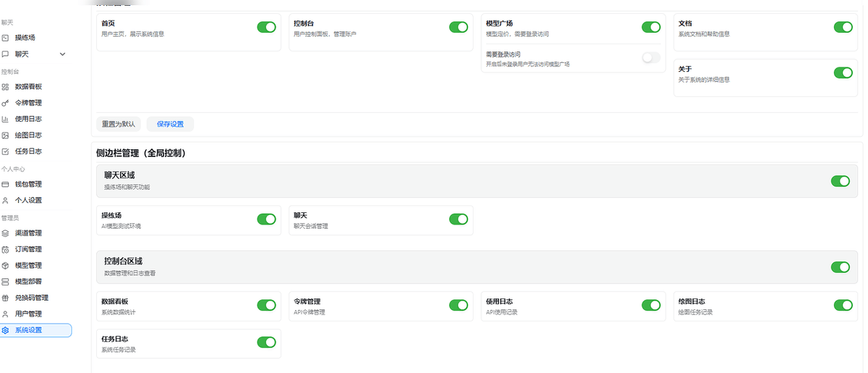Click the 保存设置 button
868x373 pixels.
click(x=170, y=124)
